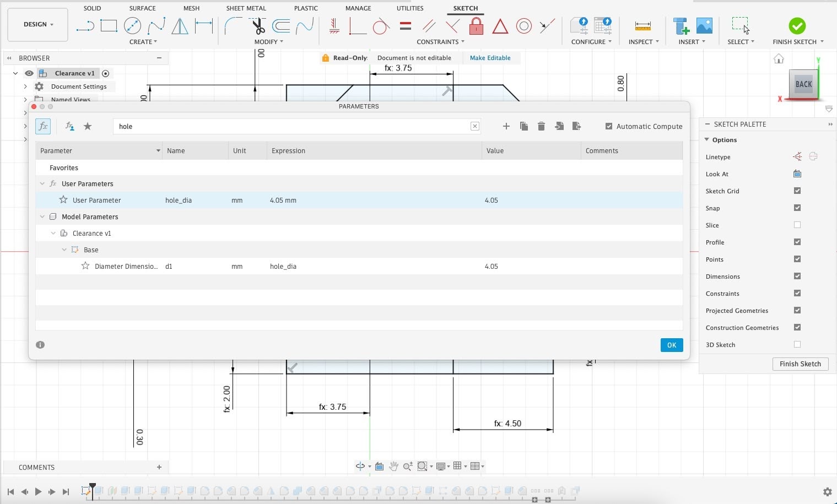Enable the 3D Sketch checkbox
Viewport: 837px width, 504px height.
(797, 344)
